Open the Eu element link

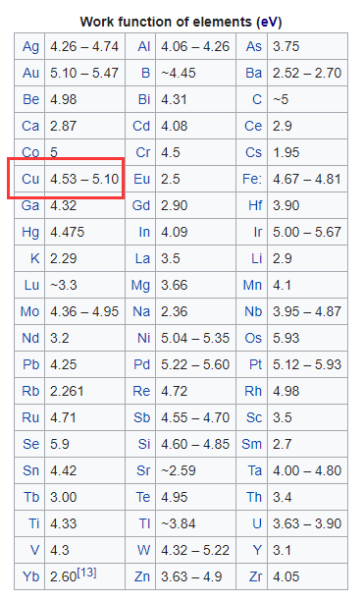(x=141, y=179)
